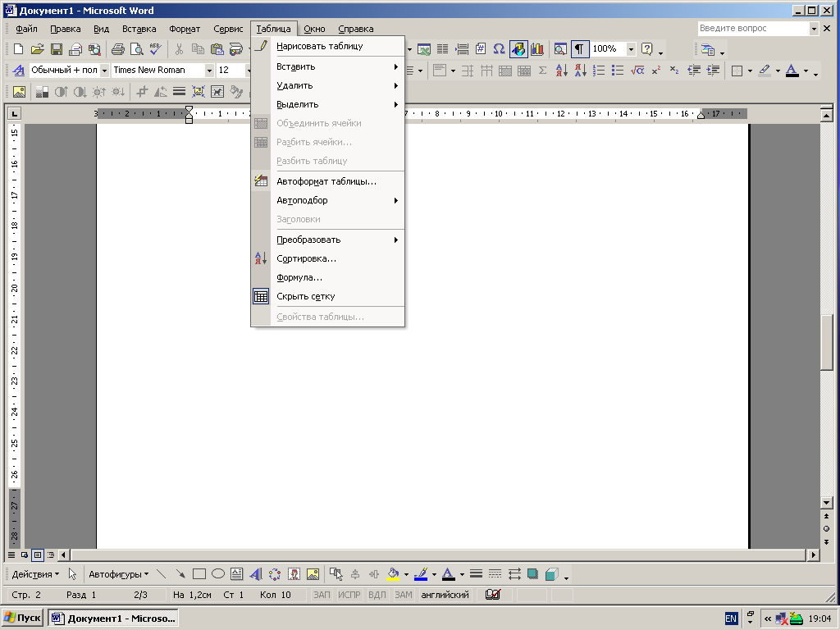This screenshot has width=840, height=630.
Task: Toggle the paragraph marks (¶) button
Action: pyautogui.click(x=579, y=49)
